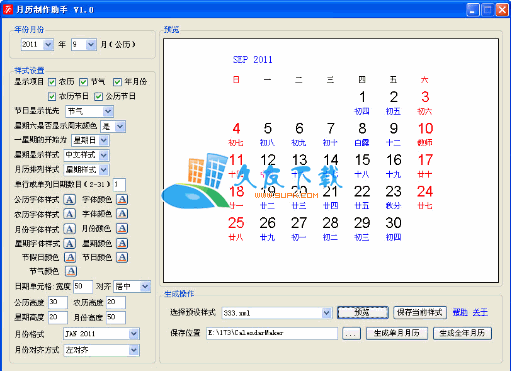Click 日期单元格 宽度 input field
The width and height of the screenshot is (511, 371).
[x=83, y=286]
